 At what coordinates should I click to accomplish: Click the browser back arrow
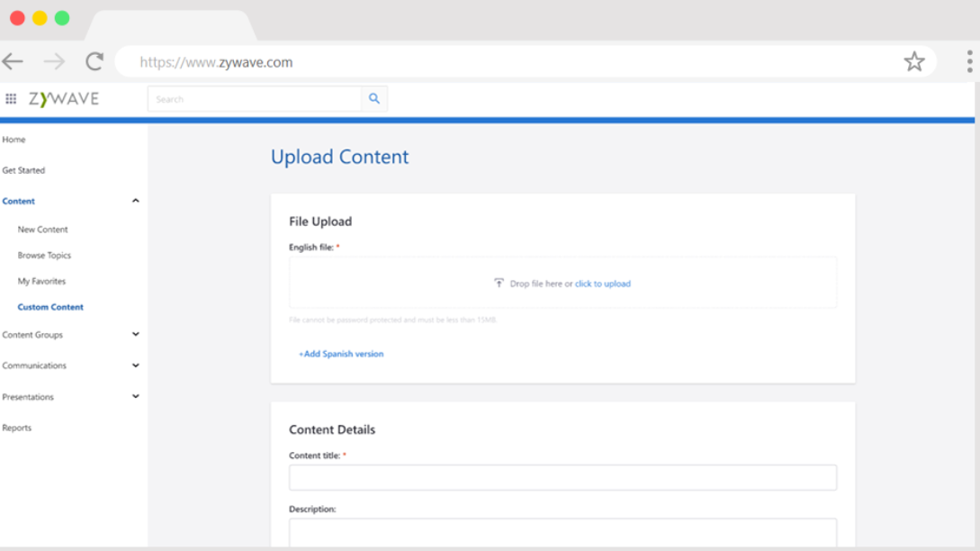pos(13,61)
